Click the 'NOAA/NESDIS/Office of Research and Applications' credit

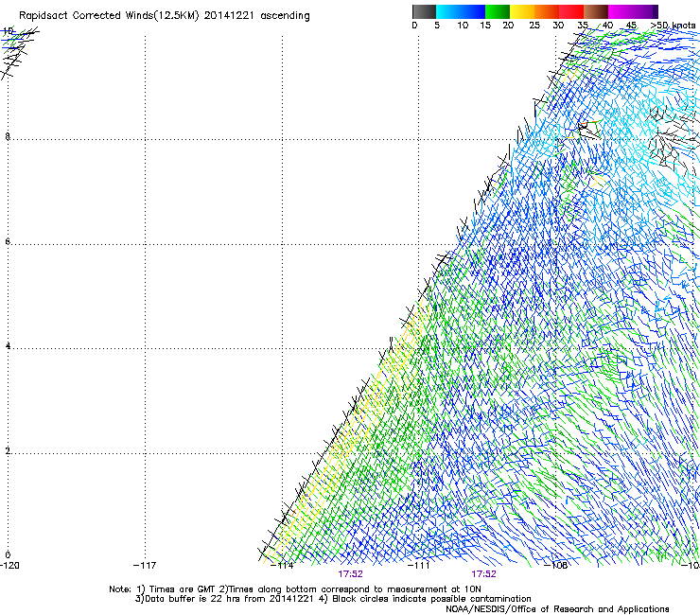click(557, 609)
